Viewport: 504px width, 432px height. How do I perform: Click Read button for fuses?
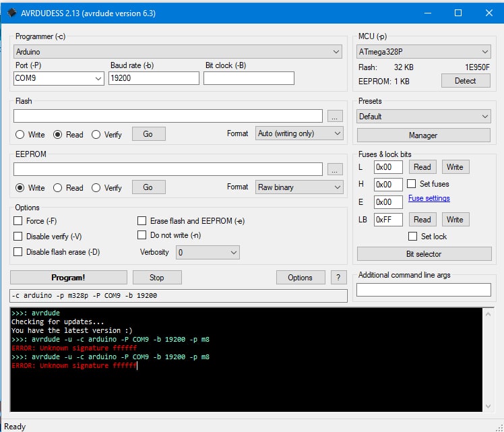point(422,167)
